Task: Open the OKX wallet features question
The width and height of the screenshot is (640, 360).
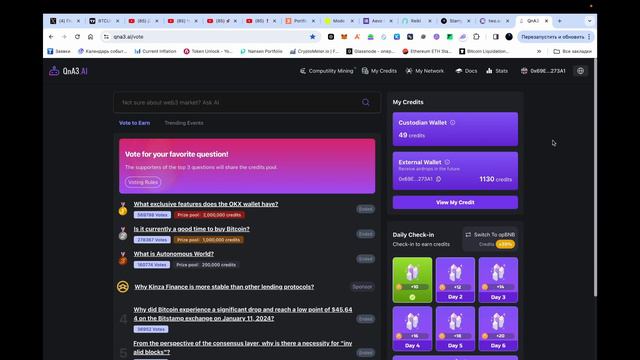Action: [x=206, y=204]
